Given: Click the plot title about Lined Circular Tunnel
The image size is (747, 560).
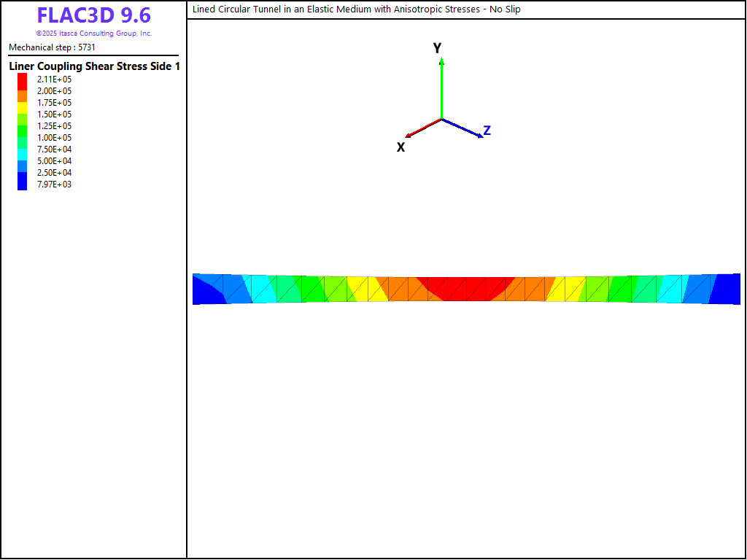Looking at the screenshot, I should (356, 9).
